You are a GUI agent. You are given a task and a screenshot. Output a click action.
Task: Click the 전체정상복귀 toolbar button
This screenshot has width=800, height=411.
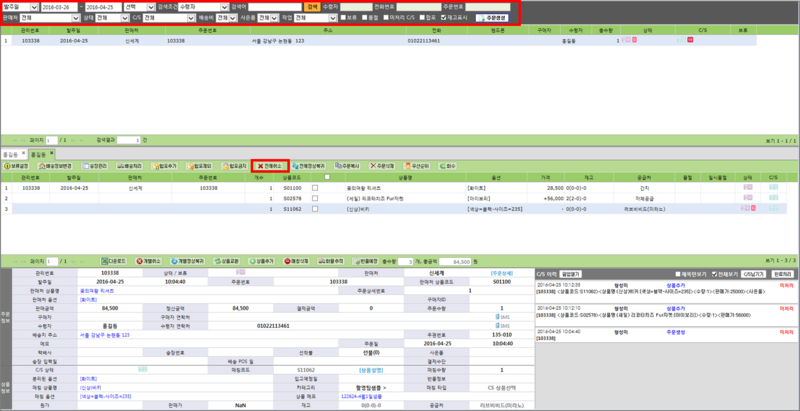311,165
